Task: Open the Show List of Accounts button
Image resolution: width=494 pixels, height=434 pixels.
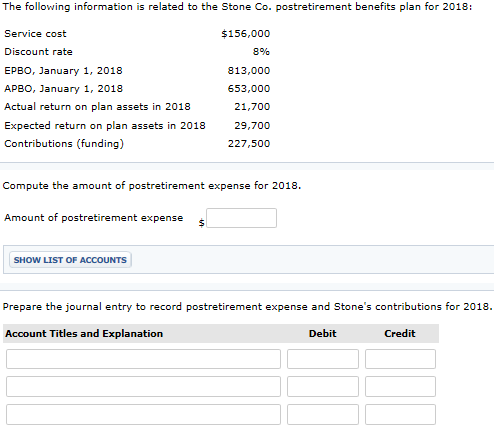Action: 70,260
